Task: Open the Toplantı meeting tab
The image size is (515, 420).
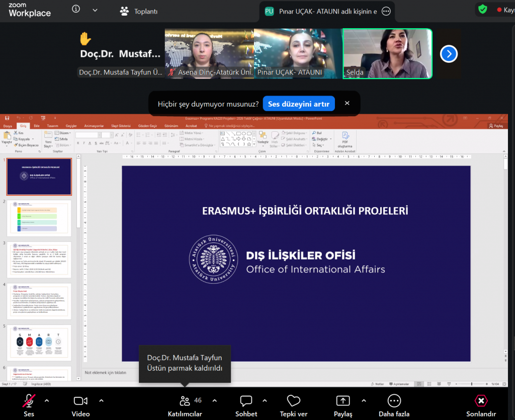Action: pos(139,11)
